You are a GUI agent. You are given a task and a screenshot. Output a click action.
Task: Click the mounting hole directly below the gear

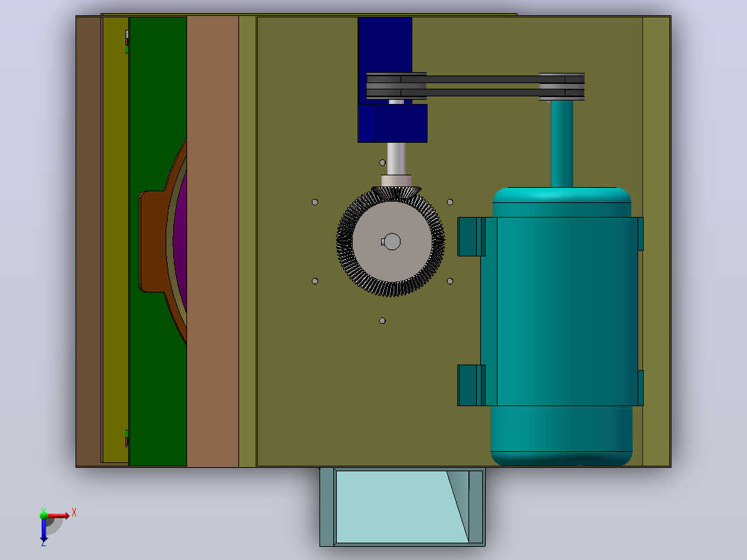[x=382, y=321]
